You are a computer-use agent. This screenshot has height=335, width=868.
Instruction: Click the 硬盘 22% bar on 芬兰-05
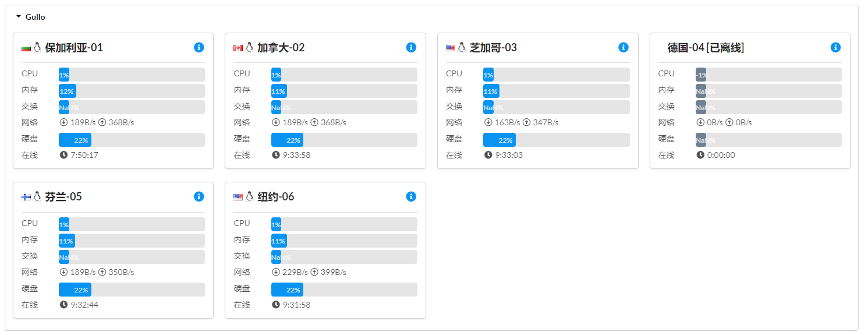(x=132, y=290)
